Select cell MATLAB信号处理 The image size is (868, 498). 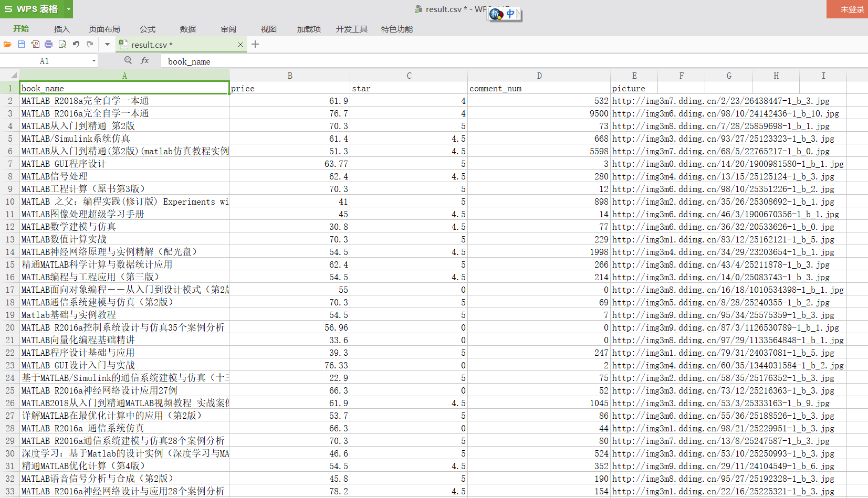tap(124, 176)
